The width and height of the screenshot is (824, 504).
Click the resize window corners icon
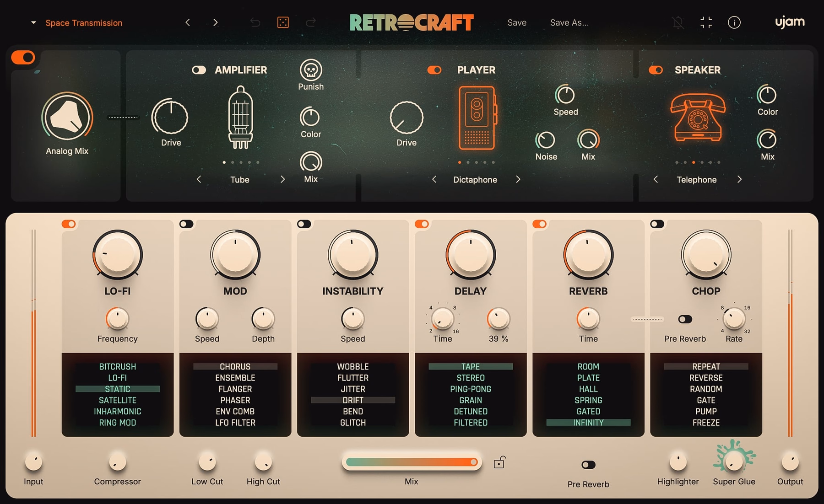[706, 22]
